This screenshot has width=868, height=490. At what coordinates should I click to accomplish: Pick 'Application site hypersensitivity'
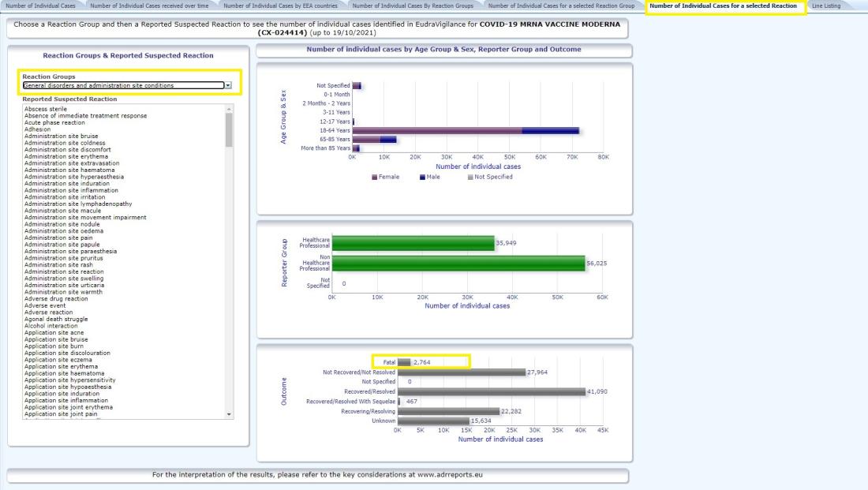click(x=69, y=380)
